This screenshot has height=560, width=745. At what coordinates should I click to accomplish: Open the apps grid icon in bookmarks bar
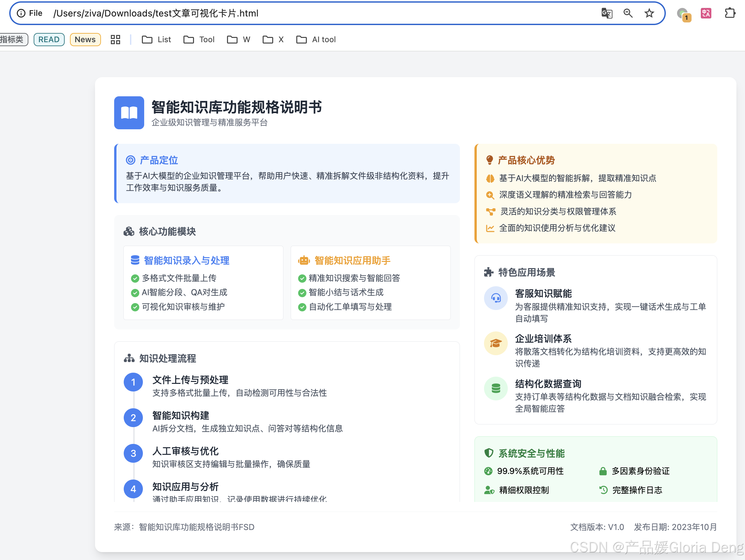click(x=115, y=39)
